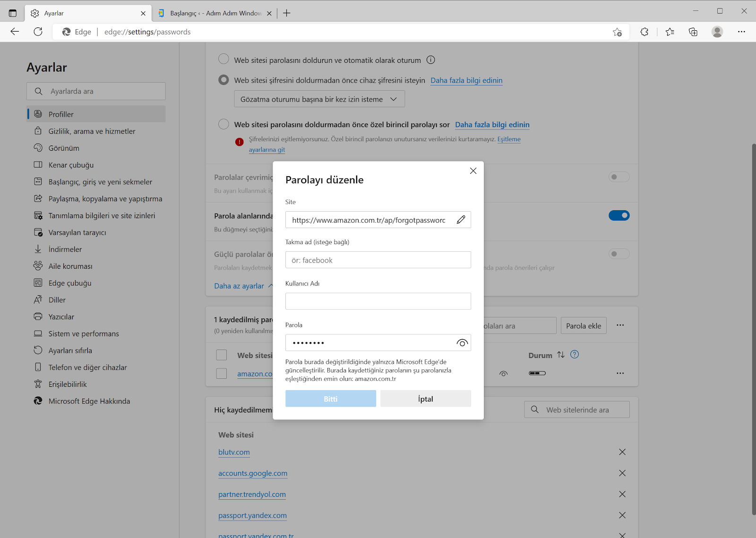This screenshot has height=538, width=756.
Task: Open a new tab
Action: click(x=287, y=13)
